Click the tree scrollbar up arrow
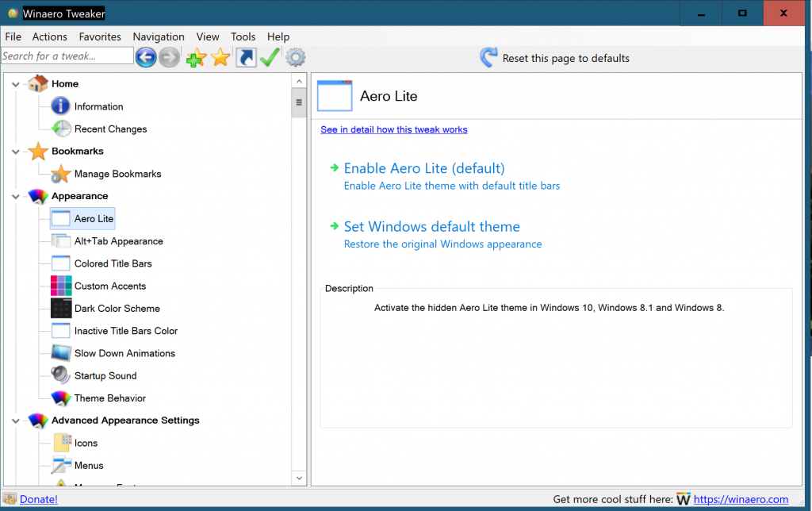Viewport: 812px width, 511px height. (299, 82)
